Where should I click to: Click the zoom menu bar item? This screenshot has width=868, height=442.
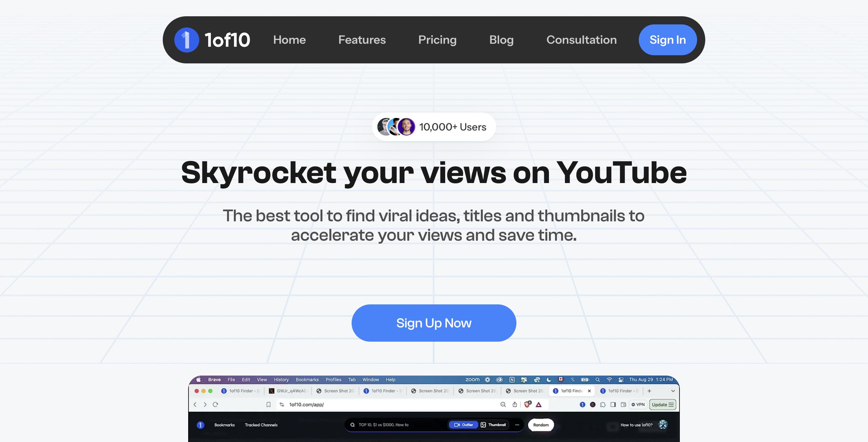coord(472,379)
